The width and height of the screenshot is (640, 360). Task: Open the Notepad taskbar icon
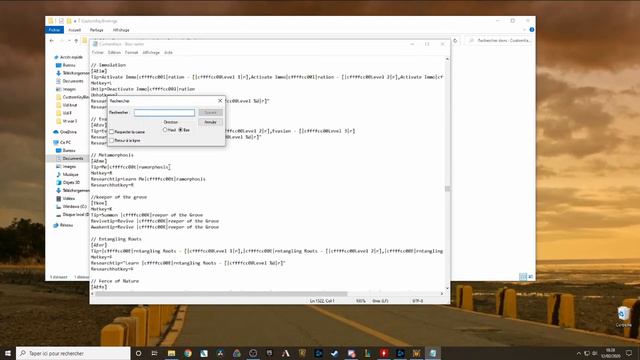[433, 353]
